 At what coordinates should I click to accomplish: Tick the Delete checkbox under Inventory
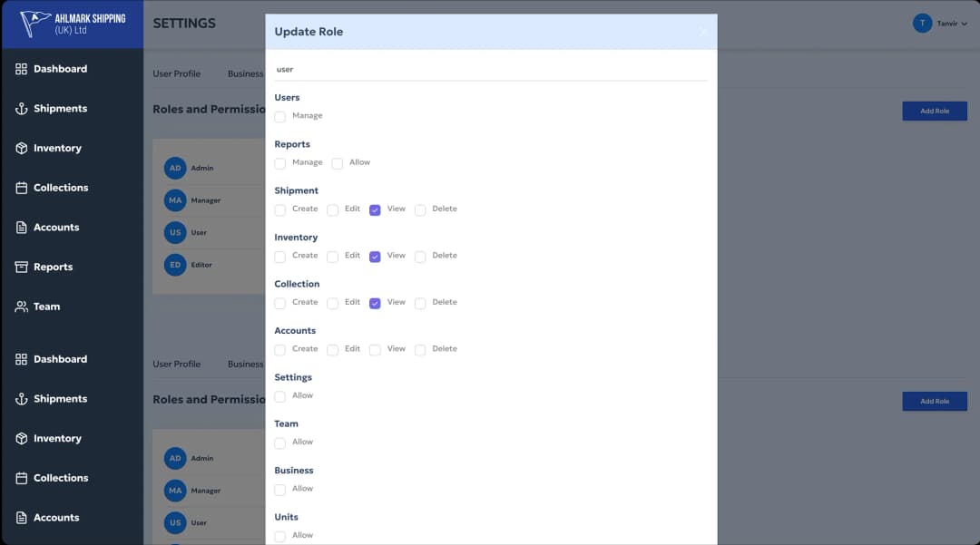click(x=420, y=257)
